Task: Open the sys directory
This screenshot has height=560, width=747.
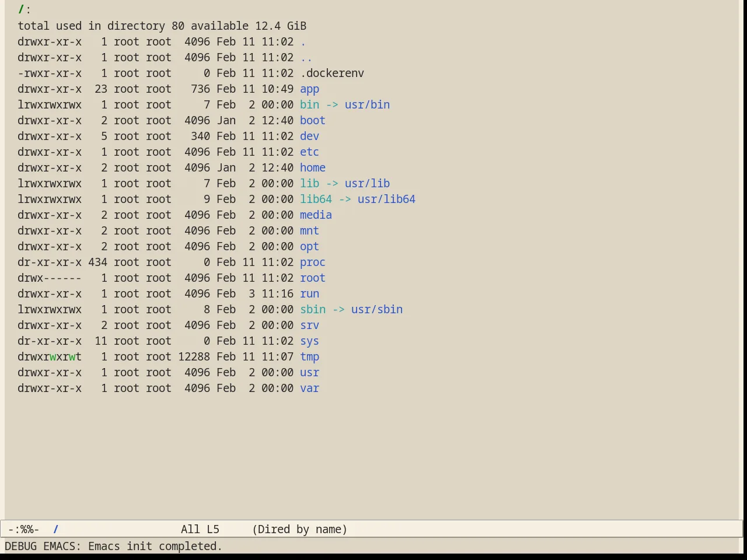Action: pos(309,341)
